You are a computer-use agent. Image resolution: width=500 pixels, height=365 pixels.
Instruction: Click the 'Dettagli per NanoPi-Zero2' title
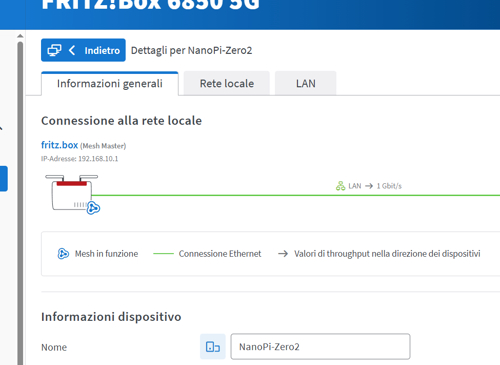pyautogui.click(x=191, y=50)
